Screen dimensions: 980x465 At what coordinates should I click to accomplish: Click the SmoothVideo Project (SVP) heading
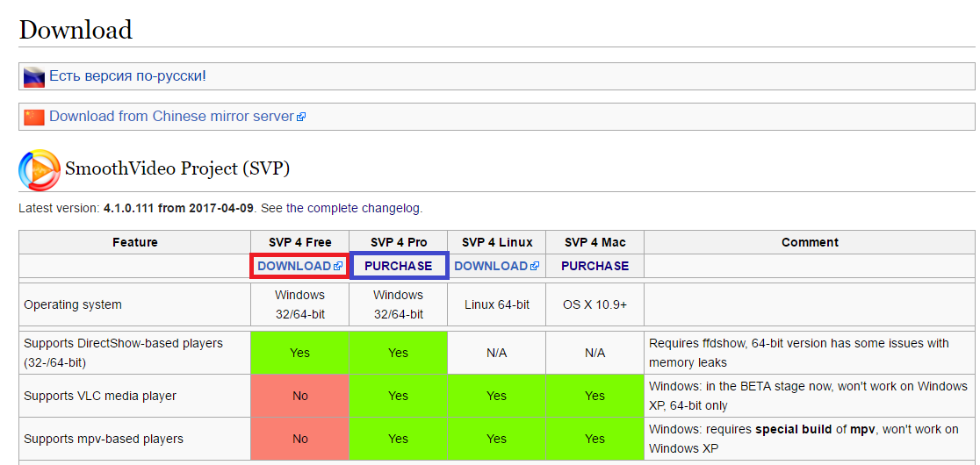[x=177, y=168]
